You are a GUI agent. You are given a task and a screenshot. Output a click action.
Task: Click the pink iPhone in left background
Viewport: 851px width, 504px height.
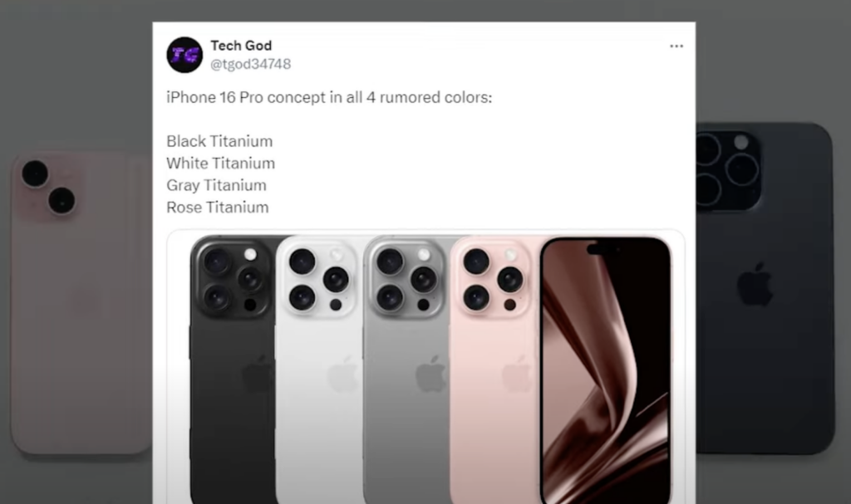coord(81,304)
